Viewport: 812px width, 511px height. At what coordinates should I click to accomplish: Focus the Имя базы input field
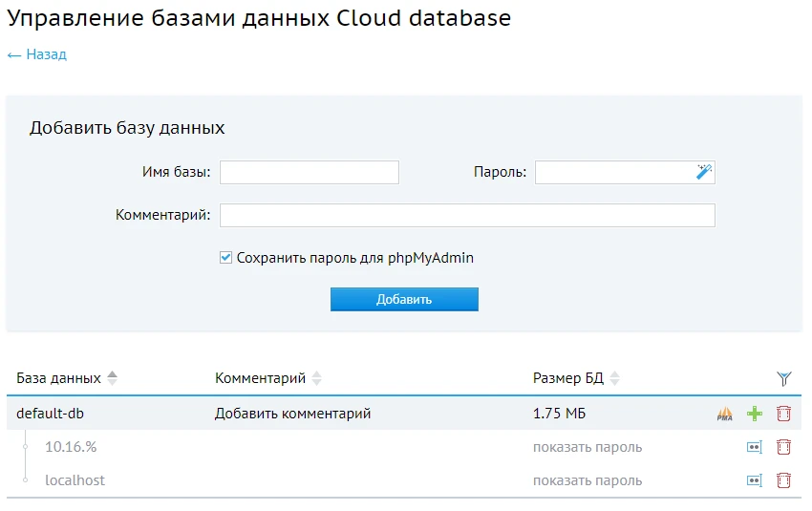click(x=310, y=173)
